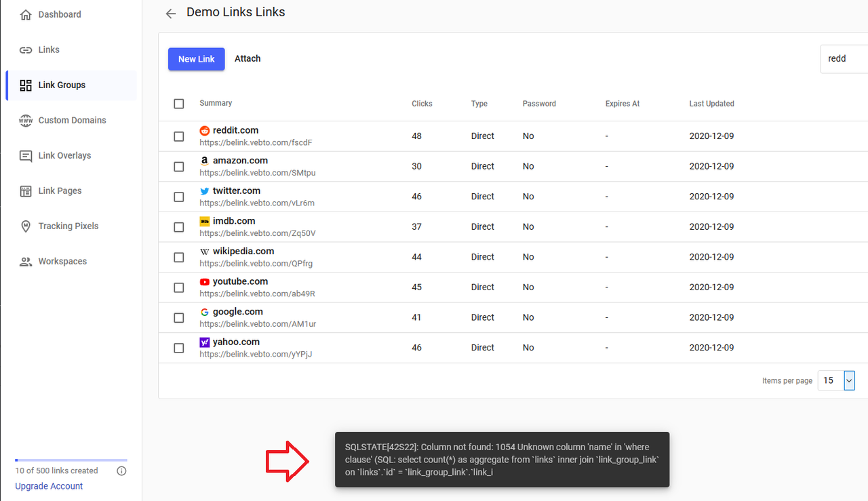The image size is (868, 501).
Task: Click the reddit.com link title
Action: point(235,130)
